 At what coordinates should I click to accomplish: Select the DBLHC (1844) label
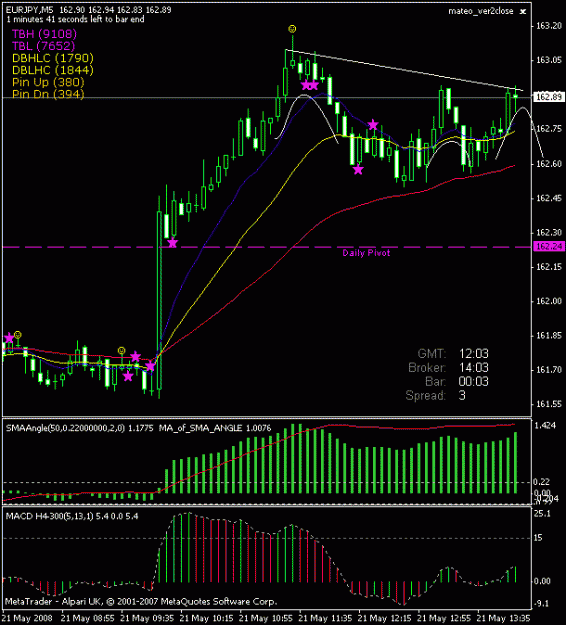pyautogui.click(x=53, y=70)
